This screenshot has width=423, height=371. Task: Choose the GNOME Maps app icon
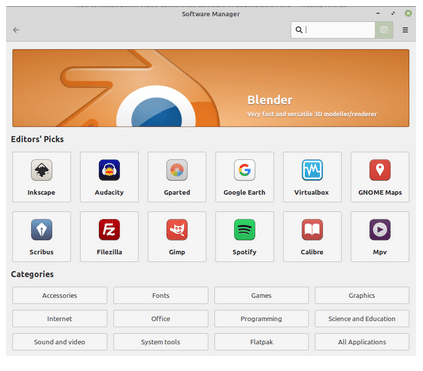point(380,170)
